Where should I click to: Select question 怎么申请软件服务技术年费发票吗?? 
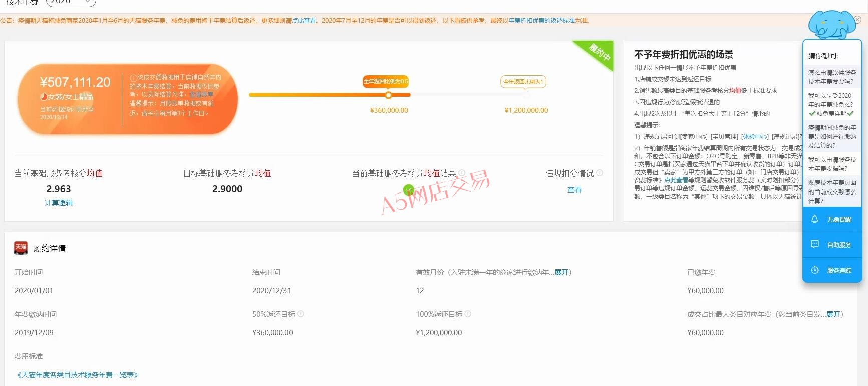[832, 77]
